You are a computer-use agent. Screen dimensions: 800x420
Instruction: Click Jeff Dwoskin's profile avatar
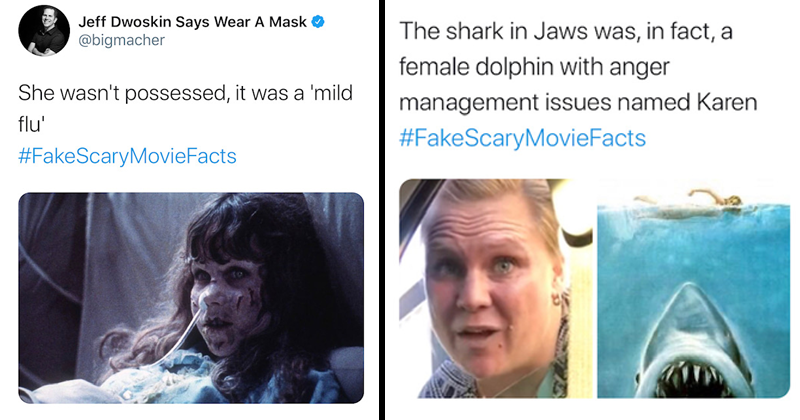tap(42, 31)
